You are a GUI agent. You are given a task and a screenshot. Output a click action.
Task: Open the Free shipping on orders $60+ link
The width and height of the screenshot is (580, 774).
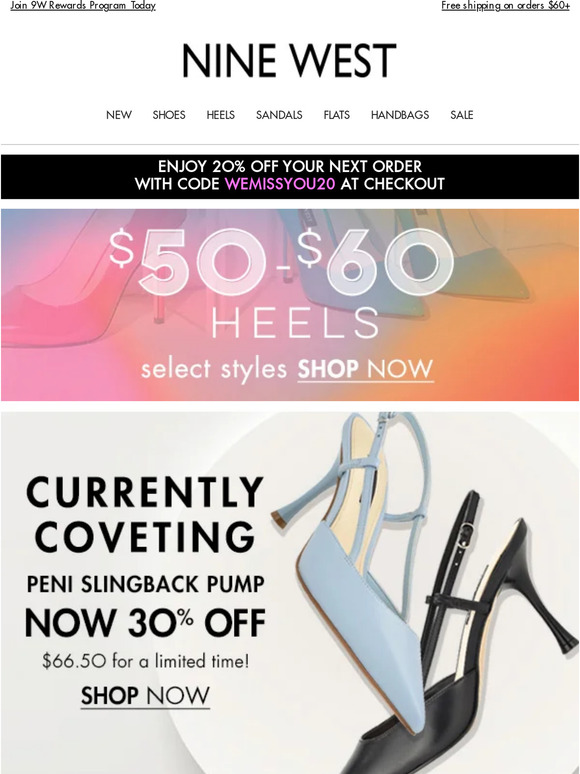pos(505,6)
